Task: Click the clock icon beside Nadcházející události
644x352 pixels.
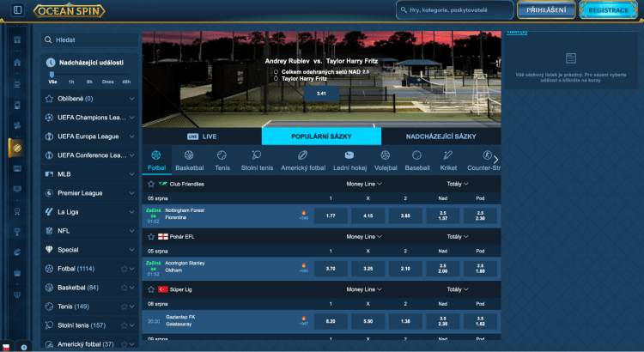Action: point(51,63)
